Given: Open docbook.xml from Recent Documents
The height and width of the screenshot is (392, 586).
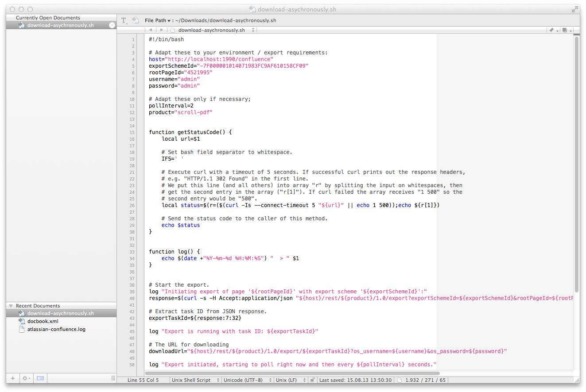Looking at the screenshot, I should click(x=43, y=321).
